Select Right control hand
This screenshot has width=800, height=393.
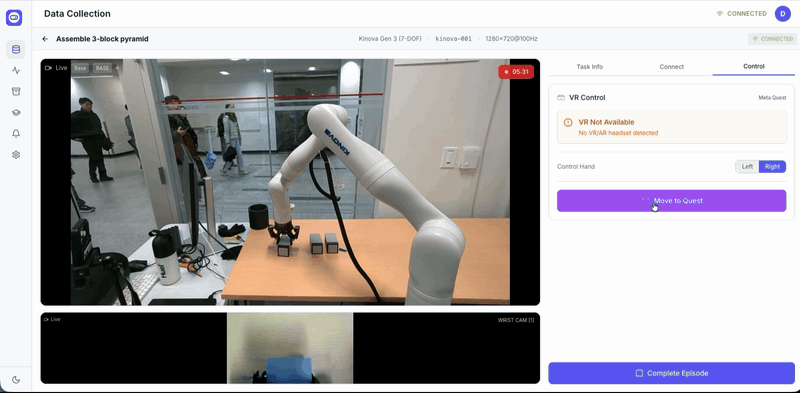pos(772,167)
